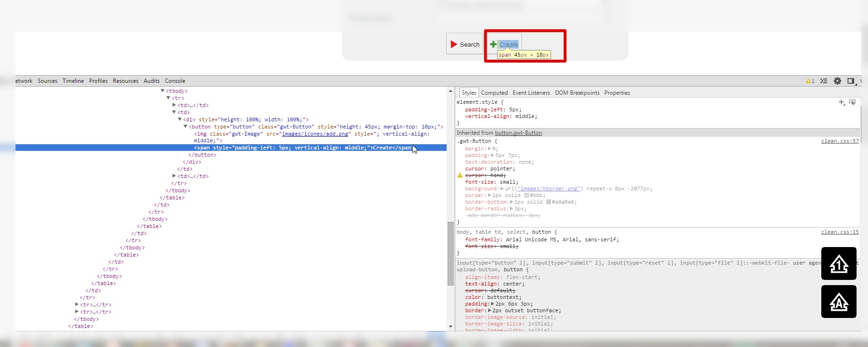
Task: Expand border-radius shorthand arrow
Action: 511,208
